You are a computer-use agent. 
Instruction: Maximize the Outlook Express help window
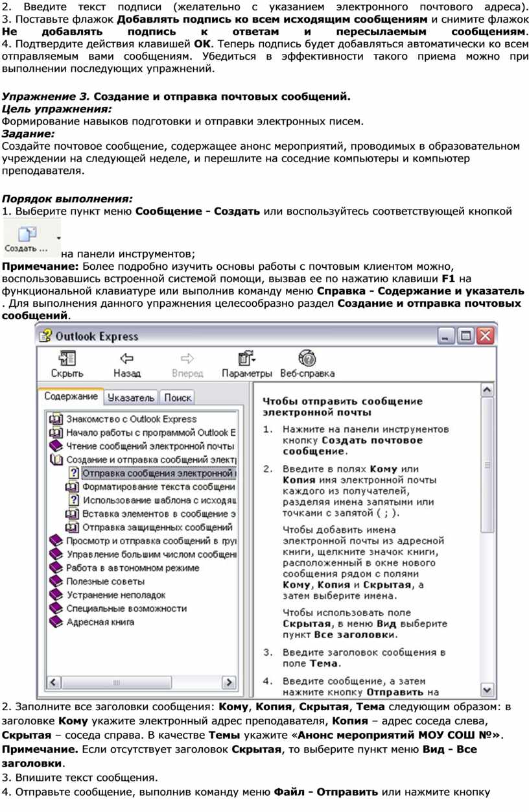[466, 336]
